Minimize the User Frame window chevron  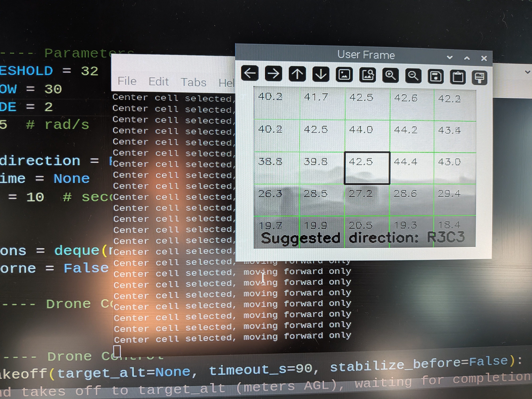pyautogui.click(x=450, y=57)
